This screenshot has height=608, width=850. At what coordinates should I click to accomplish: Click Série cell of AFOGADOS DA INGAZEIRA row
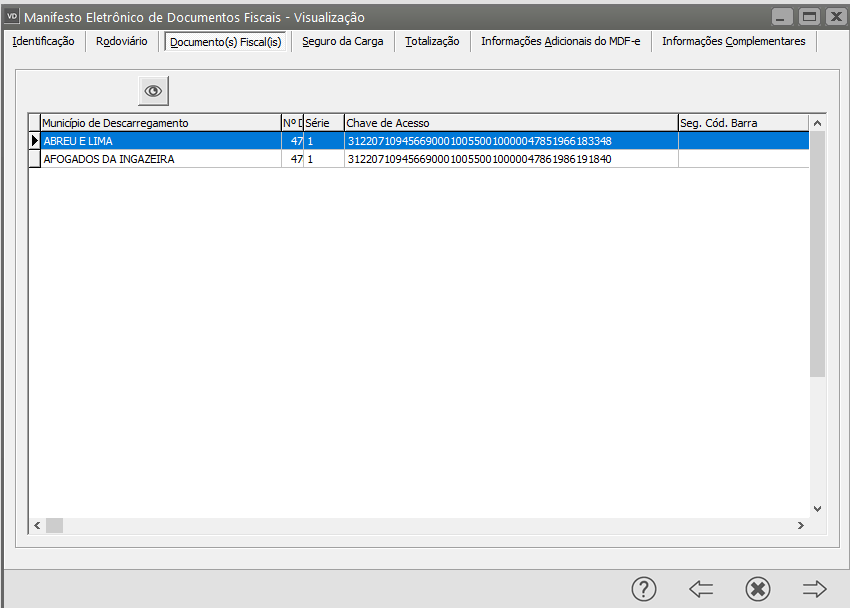click(324, 159)
